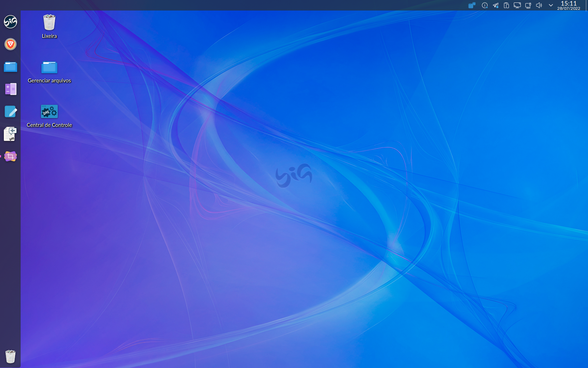This screenshot has height=368, width=588.
Task: Open the clipboard manager in the tray
Action: (506, 5)
